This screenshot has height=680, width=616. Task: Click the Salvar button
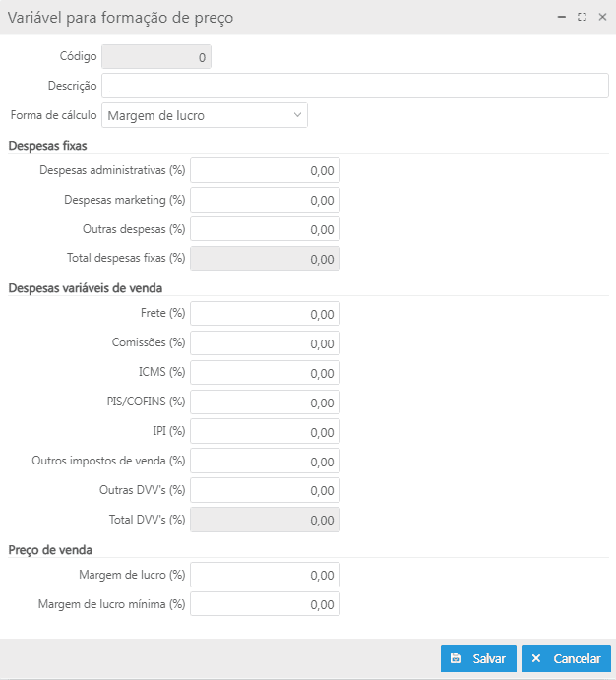click(x=478, y=658)
